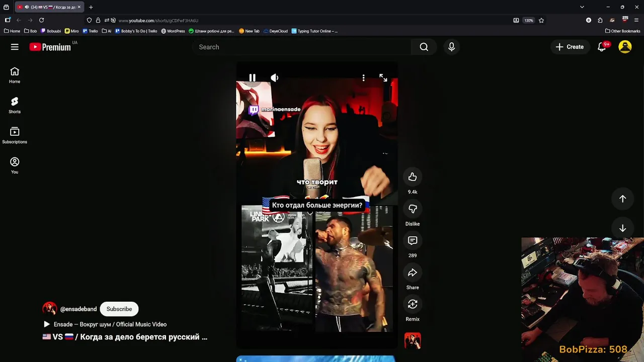Viewport: 644px width, 362px height.
Task: Open the comments with 289 count
Action: click(413, 240)
